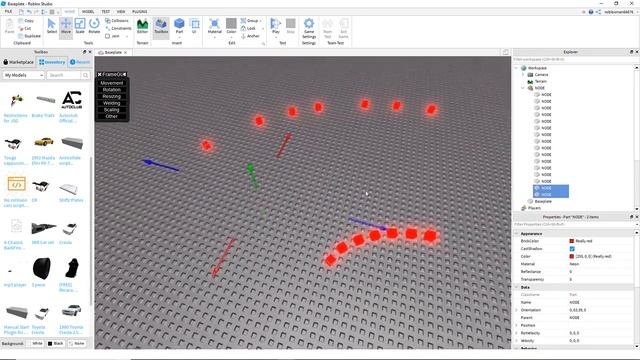Toggle the CastShadow checkbox
Image resolution: width=640 pixels, height=360 pixels.
572,249
